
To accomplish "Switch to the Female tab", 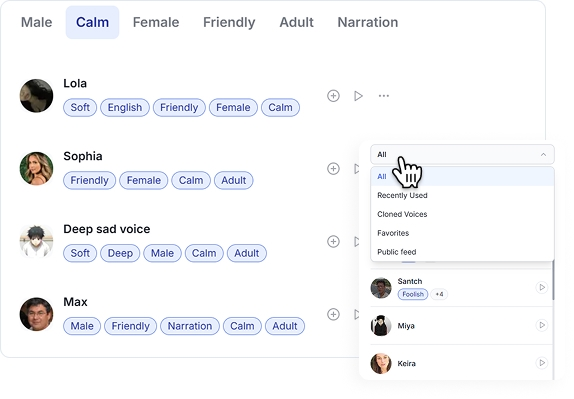I will 156,22.
